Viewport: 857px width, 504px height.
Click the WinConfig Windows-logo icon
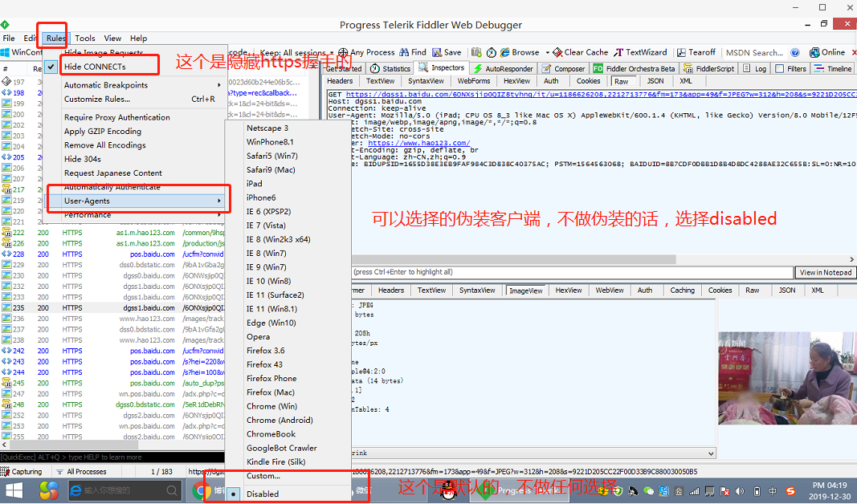pyautogui.click(x=5, y=52)
